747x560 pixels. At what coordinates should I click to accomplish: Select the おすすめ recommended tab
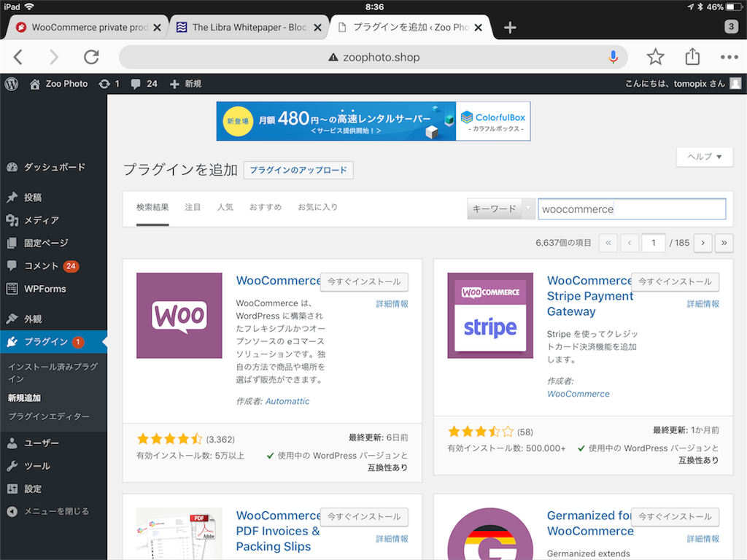click(266, 207)
